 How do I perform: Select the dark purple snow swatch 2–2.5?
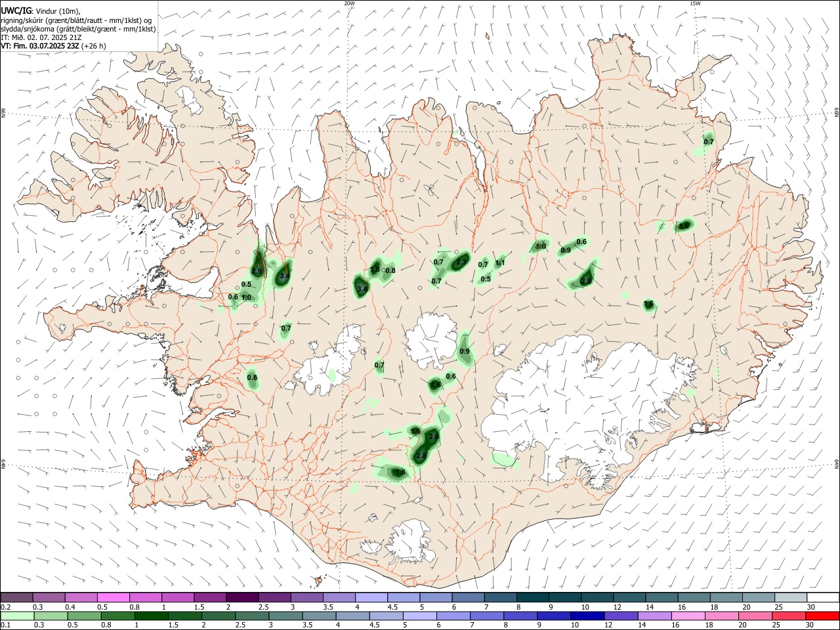[242, 597]
